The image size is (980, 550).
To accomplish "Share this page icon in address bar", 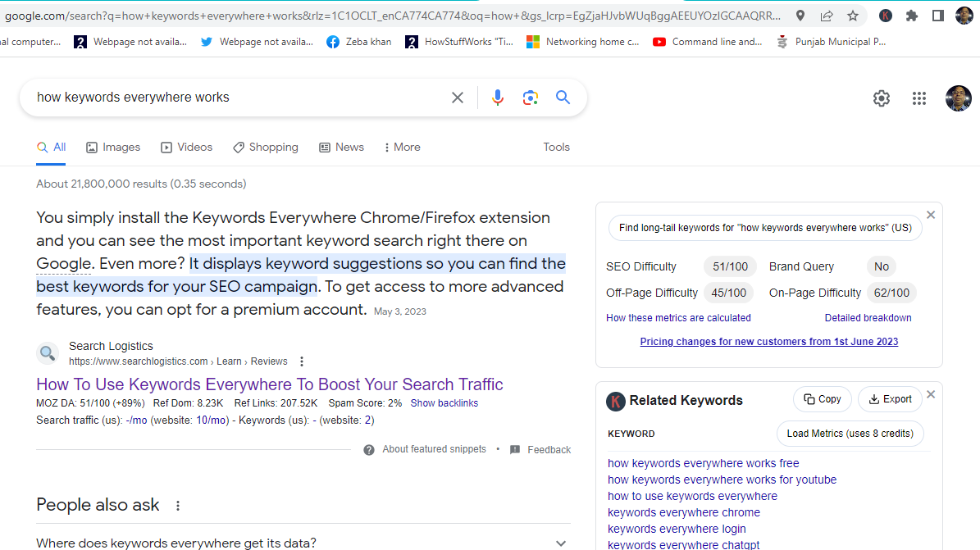I will point(827,16).
